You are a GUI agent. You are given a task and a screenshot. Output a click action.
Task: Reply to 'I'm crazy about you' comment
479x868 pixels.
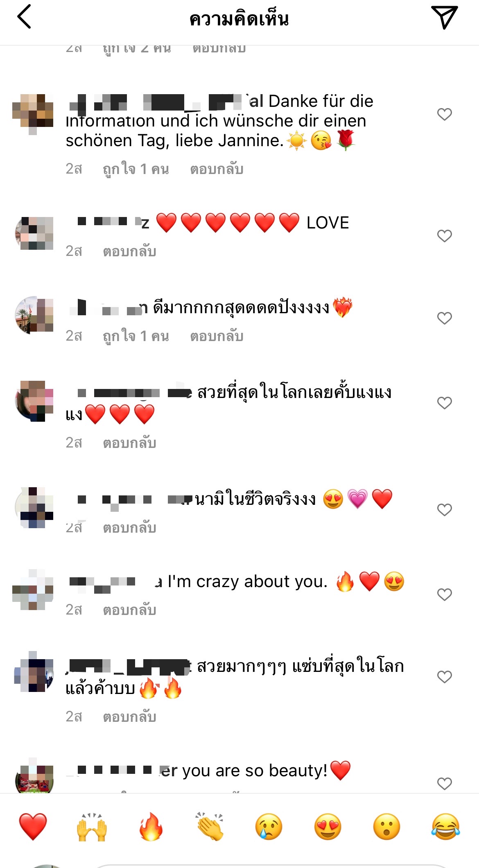[129, 610]
